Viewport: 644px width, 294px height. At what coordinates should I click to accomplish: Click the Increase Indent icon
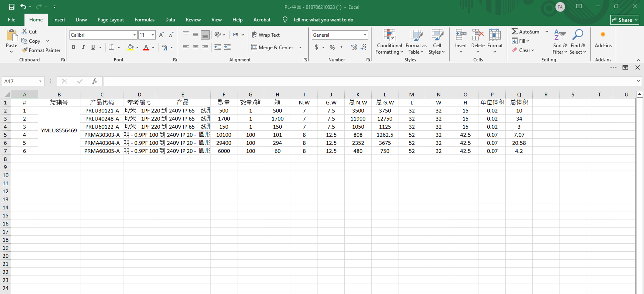pos(227,47)
